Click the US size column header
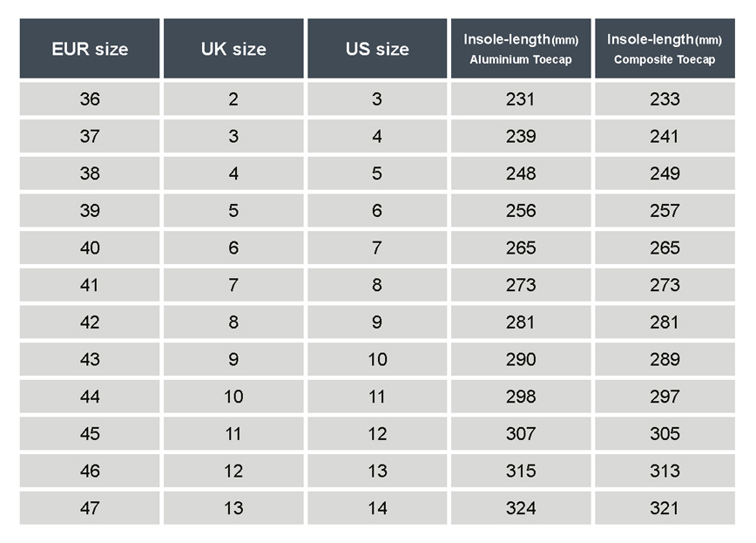Screen dimensions: 756x543 (x=377, y=48)
